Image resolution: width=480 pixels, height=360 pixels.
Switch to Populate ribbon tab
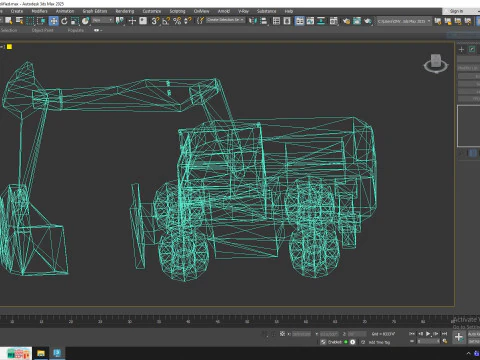point(76,30)
